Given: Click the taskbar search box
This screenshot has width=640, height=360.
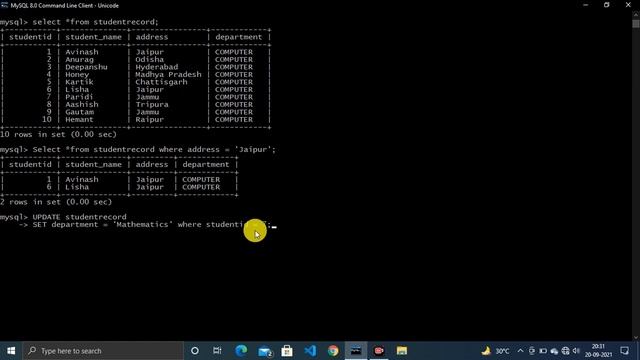Looking at the screenshot, I should pyautogui.click(x=103, y=351).
